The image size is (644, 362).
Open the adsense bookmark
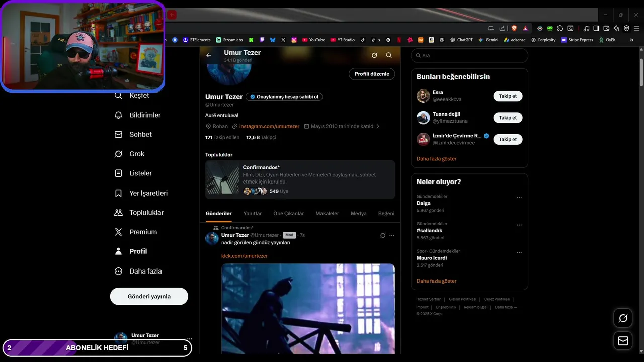515,40
